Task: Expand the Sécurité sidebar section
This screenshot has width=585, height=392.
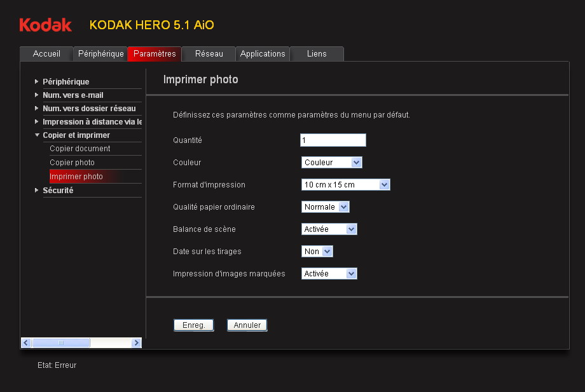Action: (57, 191)
